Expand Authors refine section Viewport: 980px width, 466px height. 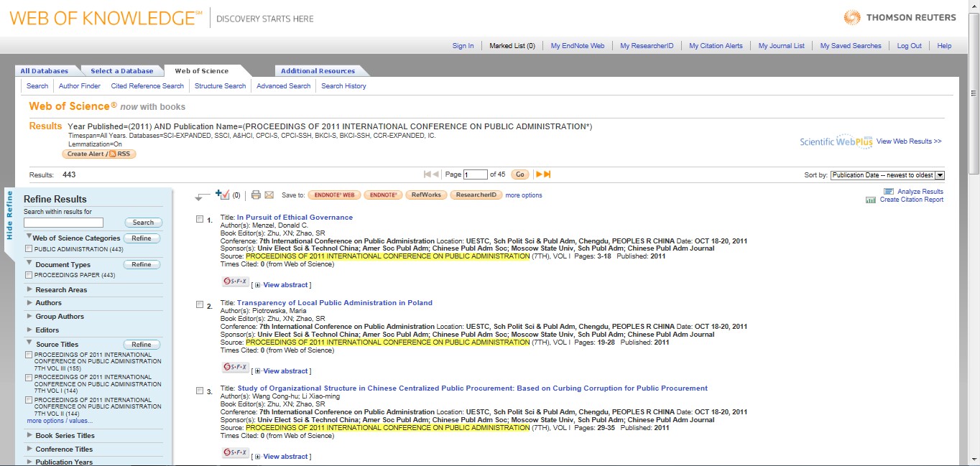pos(29,303)
